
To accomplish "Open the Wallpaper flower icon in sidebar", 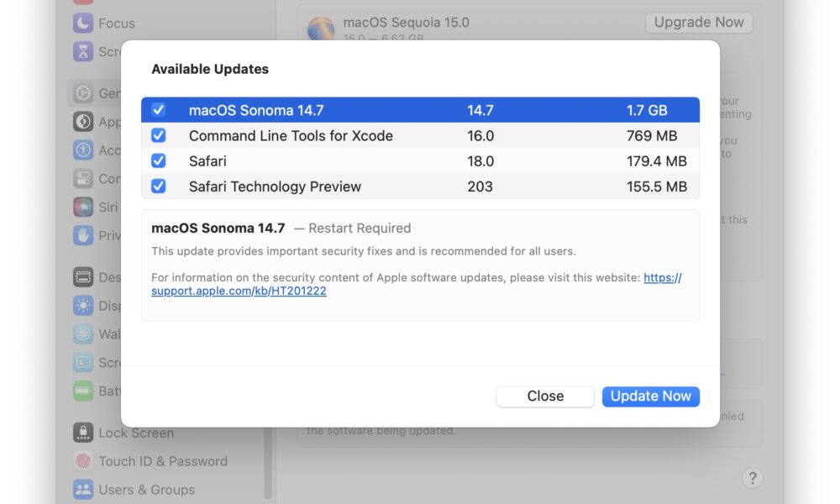I will [x=83, y=333].
